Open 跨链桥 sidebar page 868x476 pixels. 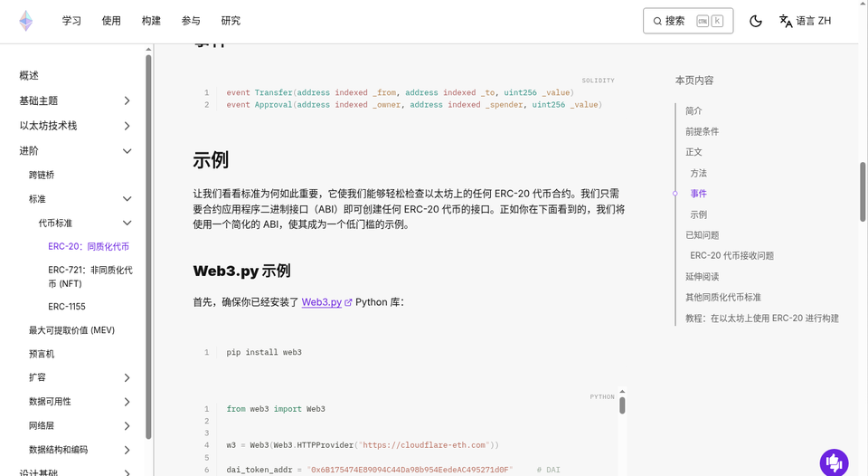coord(42,175)
